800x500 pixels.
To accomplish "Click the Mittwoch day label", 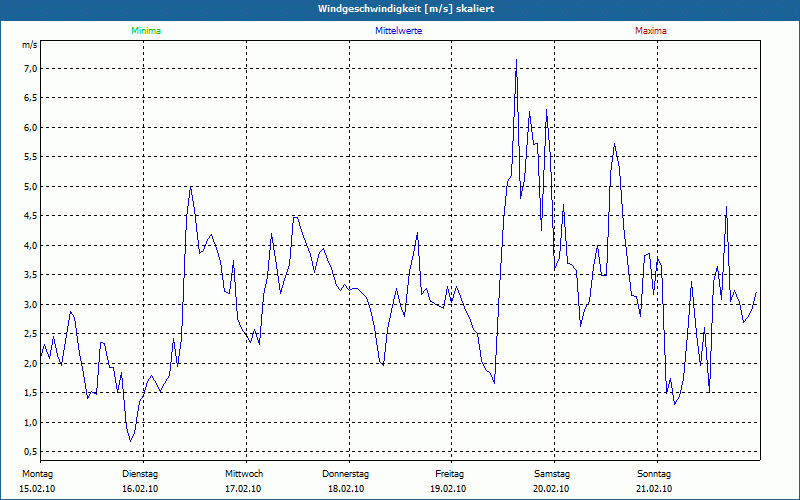I will click(244, 474).
